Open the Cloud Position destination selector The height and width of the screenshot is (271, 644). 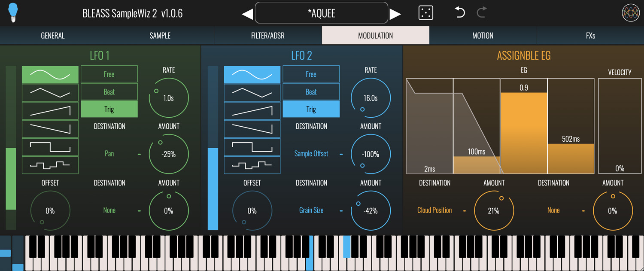[x=434, y=210]
